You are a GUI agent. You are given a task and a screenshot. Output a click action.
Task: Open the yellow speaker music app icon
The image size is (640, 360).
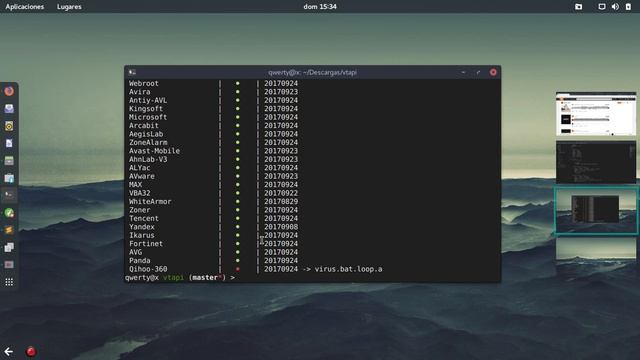coord(9,126)
